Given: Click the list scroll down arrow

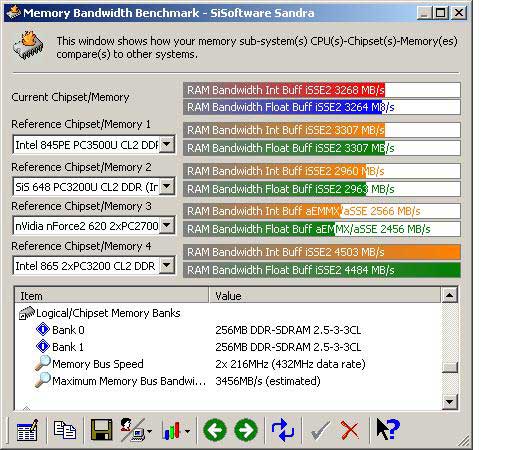Looking at the screenshot, I should [x=449, y=402].
